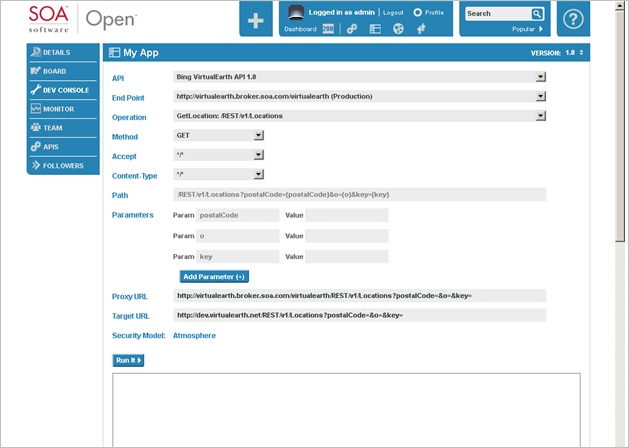
Task: Change the app Version stepper
Action: coord(581,52)
